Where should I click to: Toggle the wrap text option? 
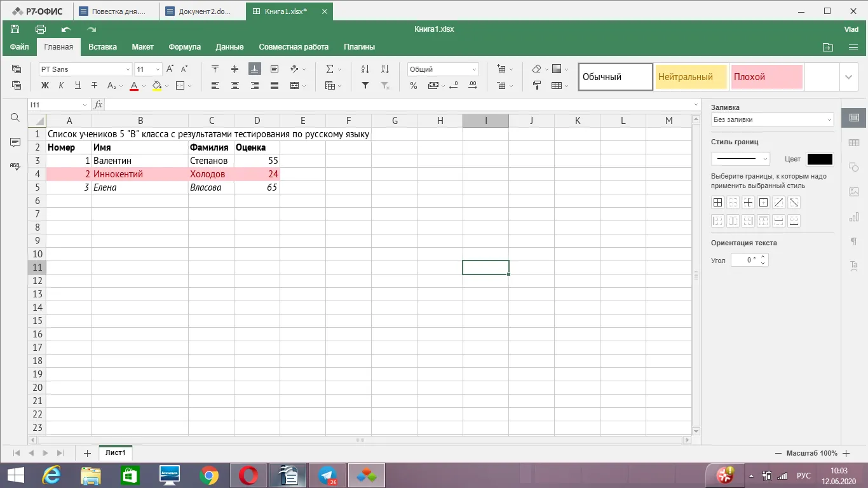coord(275,69)
